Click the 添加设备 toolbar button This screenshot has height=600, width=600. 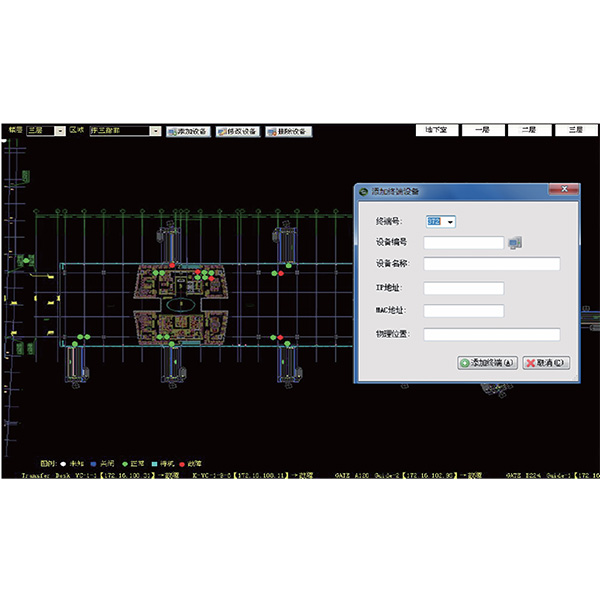[187, 131]
